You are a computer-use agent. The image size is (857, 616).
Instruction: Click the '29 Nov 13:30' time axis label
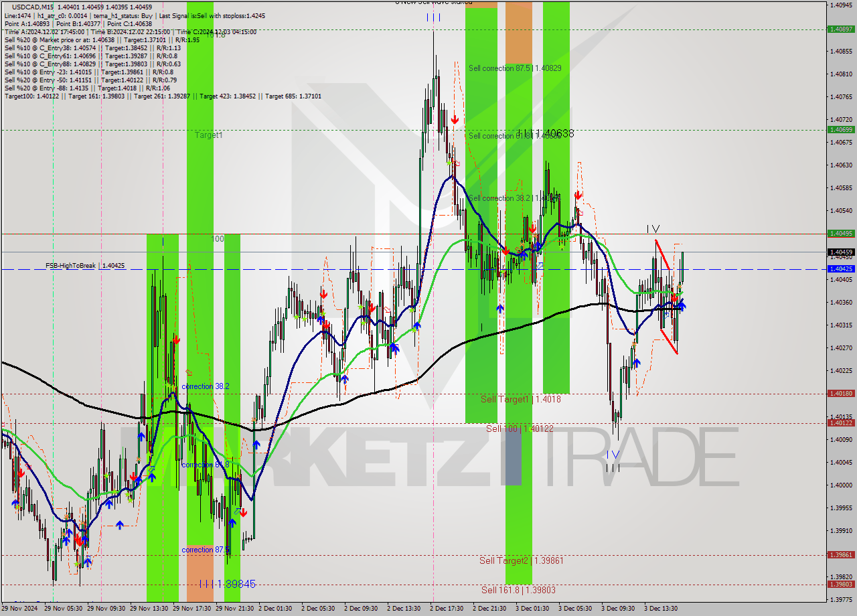151,609
